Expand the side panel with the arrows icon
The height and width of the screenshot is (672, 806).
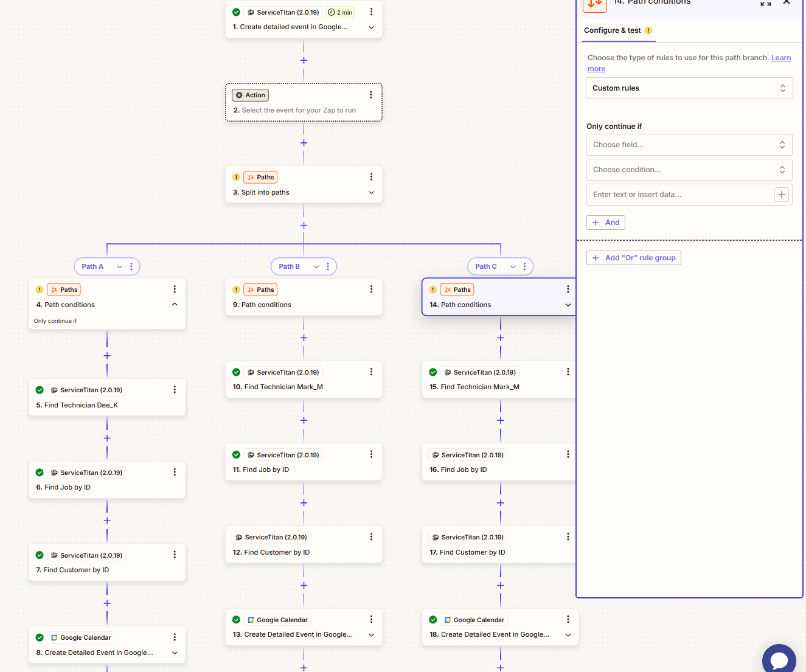[x=766, y=2]
